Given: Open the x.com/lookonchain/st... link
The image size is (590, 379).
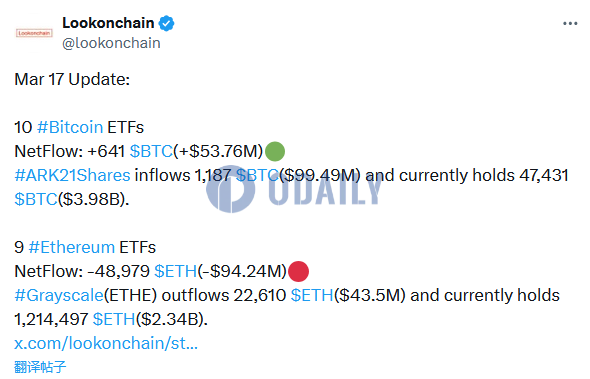Looking at the screenshot, I should click(106, 343).
